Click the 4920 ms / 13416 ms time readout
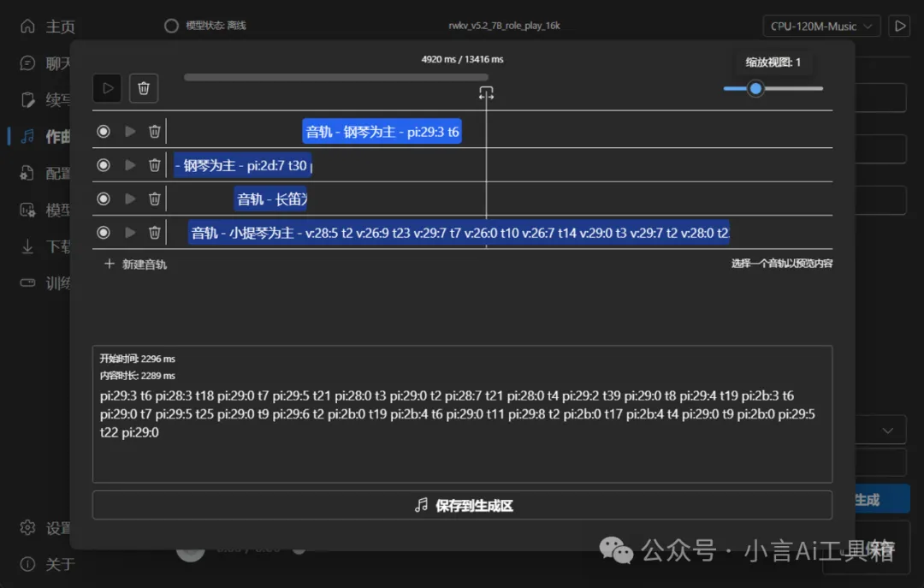 462,59
